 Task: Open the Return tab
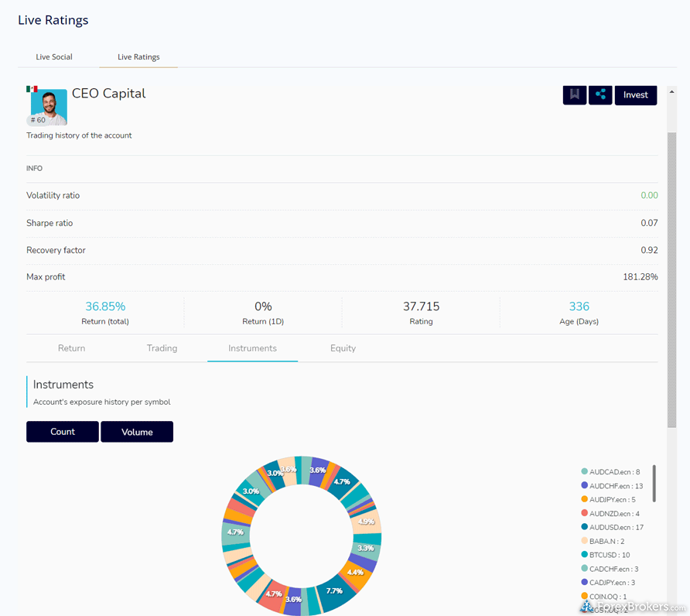click(72, 348)
